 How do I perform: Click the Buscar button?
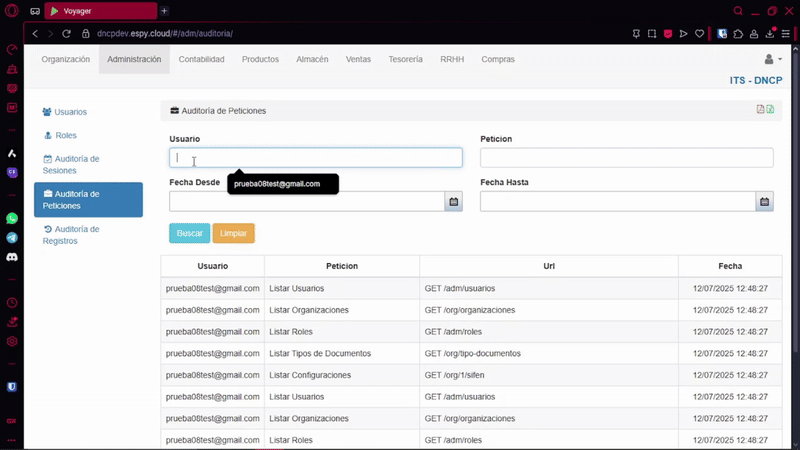coord(189,233)
